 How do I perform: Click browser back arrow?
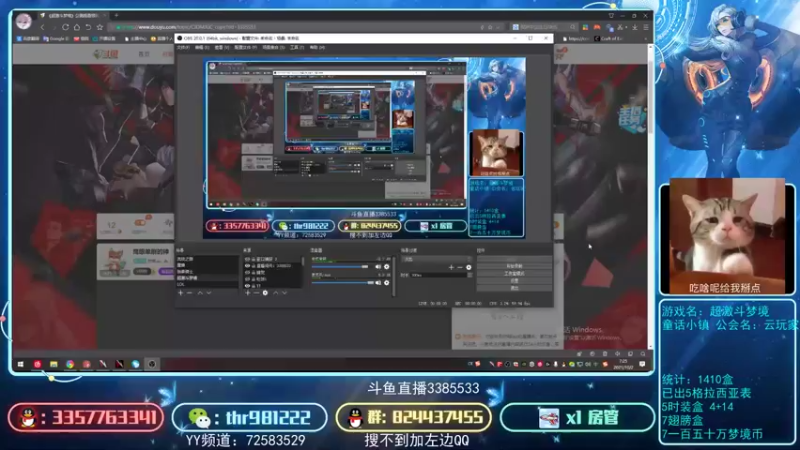pos(42,27)
